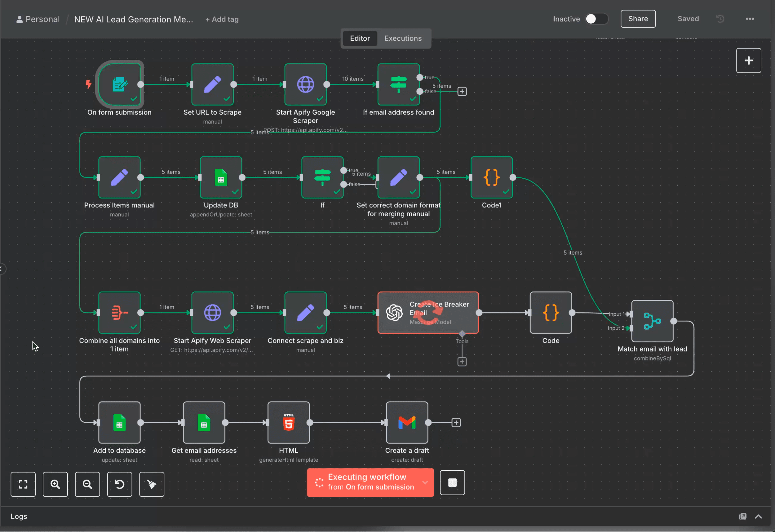Stop the running workflow execution
The height and width of the screenshot is (532, 775).
[452, 482]
